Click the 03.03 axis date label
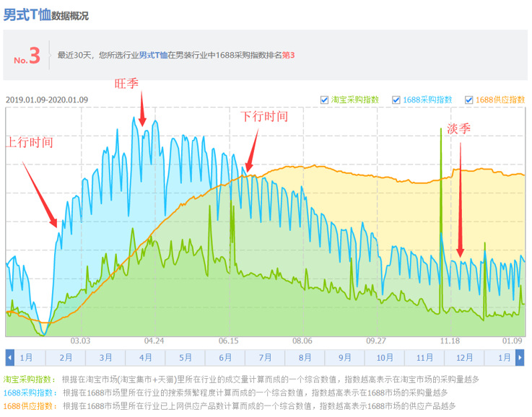The width and height of the screenshot is (532, 417). [80, 341]
